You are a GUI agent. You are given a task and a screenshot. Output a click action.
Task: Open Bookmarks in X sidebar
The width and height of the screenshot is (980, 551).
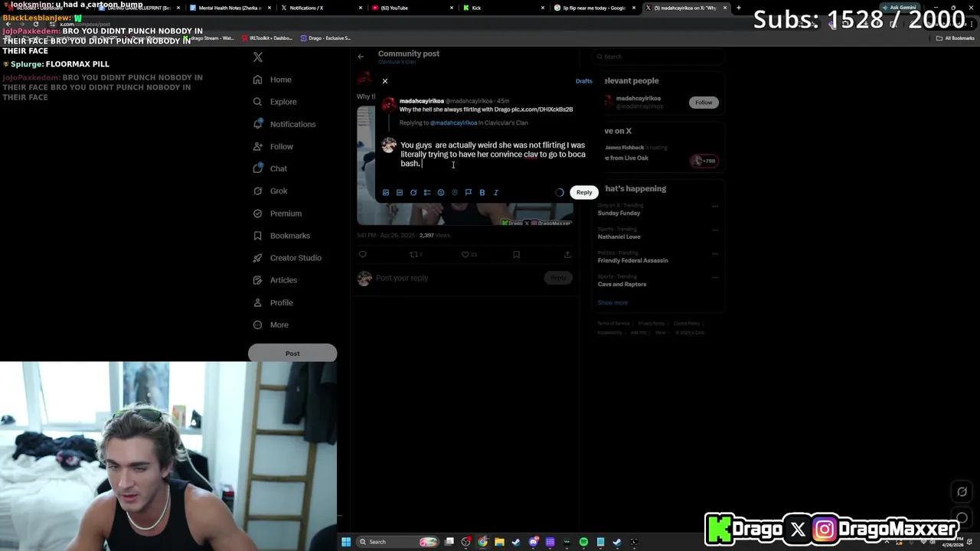pos(281,236)
